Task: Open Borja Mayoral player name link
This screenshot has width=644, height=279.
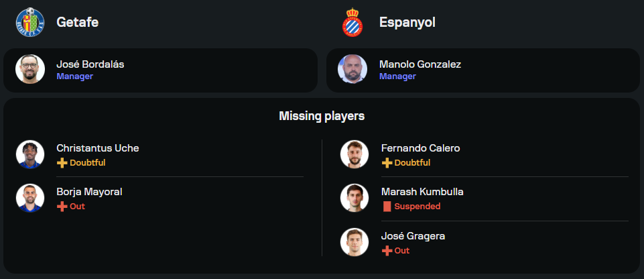Action: tap(89, 192)
